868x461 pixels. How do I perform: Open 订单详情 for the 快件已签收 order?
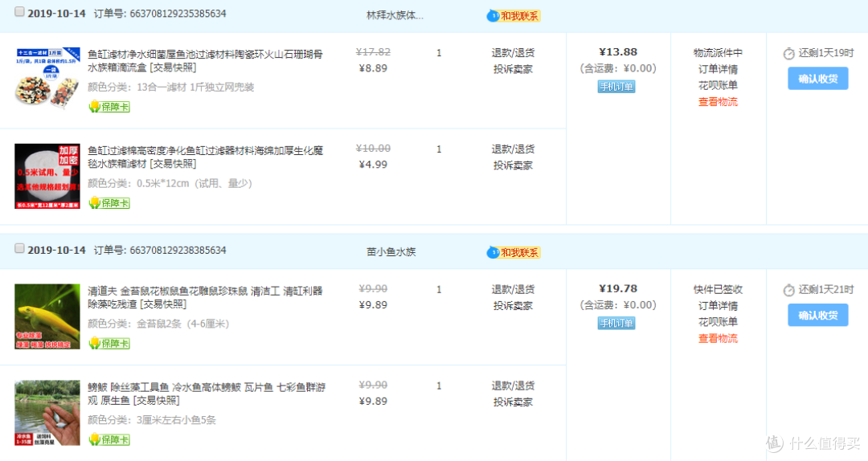pyautogui.click(x=718, y=305)
